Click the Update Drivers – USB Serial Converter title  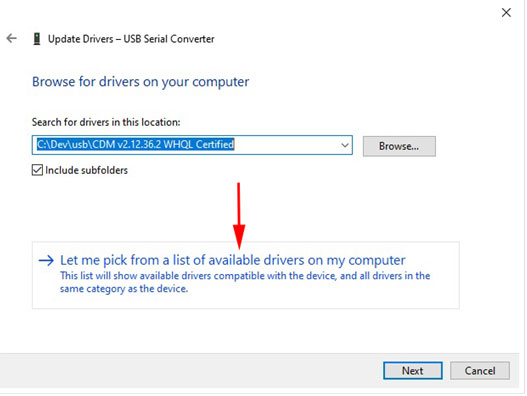[x=131, y=39]
